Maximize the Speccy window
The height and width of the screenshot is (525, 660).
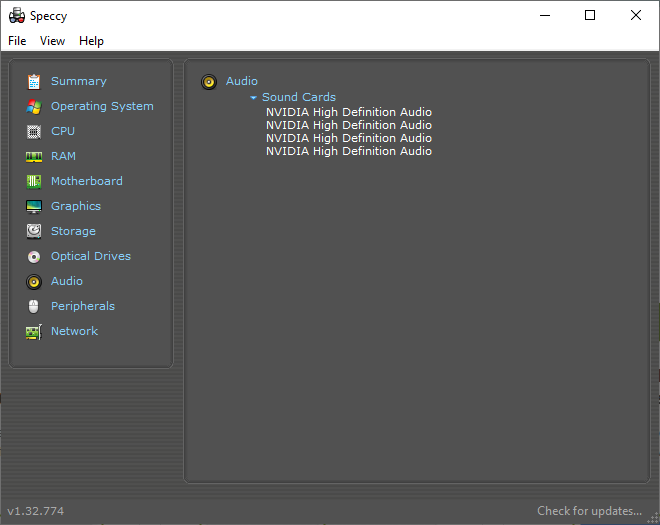[x=590, y=16]
